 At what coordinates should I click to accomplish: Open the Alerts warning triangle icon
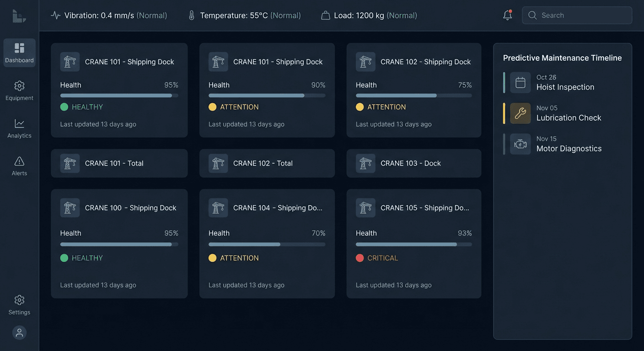(19, 161)
